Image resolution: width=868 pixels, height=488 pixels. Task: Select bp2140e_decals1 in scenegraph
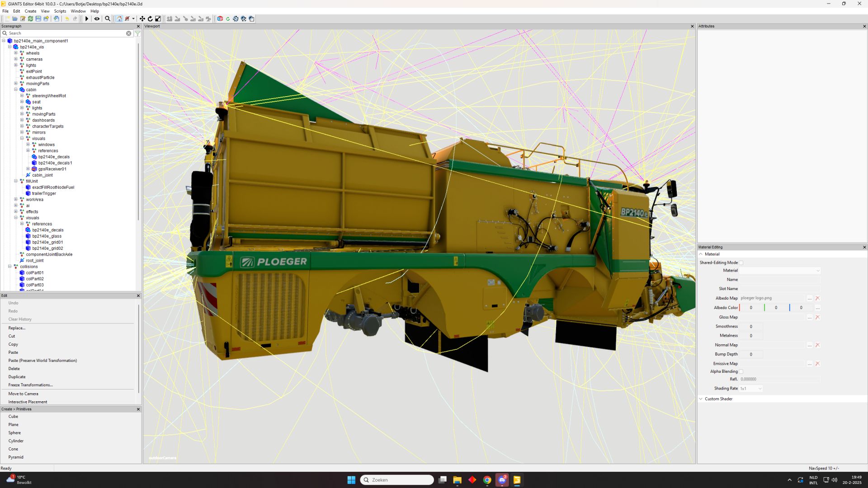pyautogui.click(x=55, y=163)
